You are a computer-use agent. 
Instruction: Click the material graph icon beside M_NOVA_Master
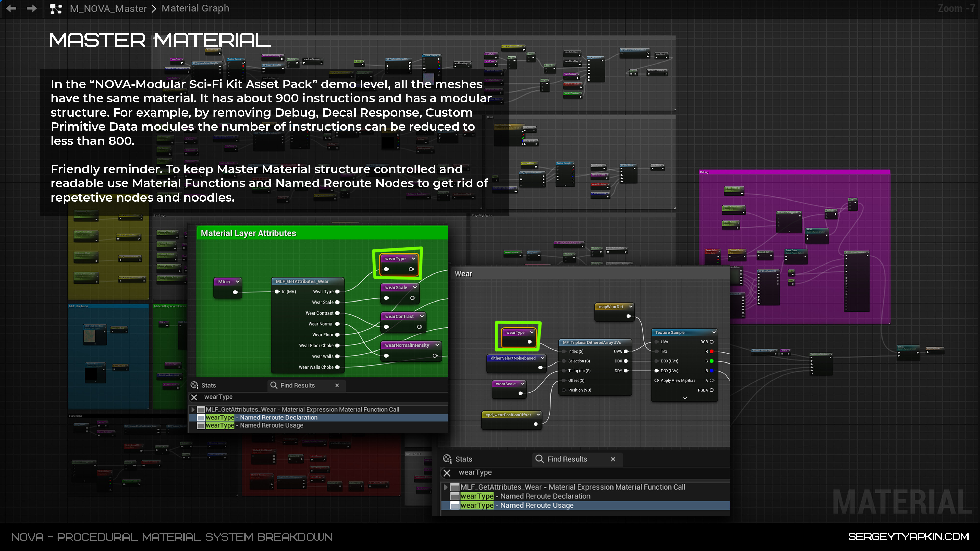(x=56, y=9)
